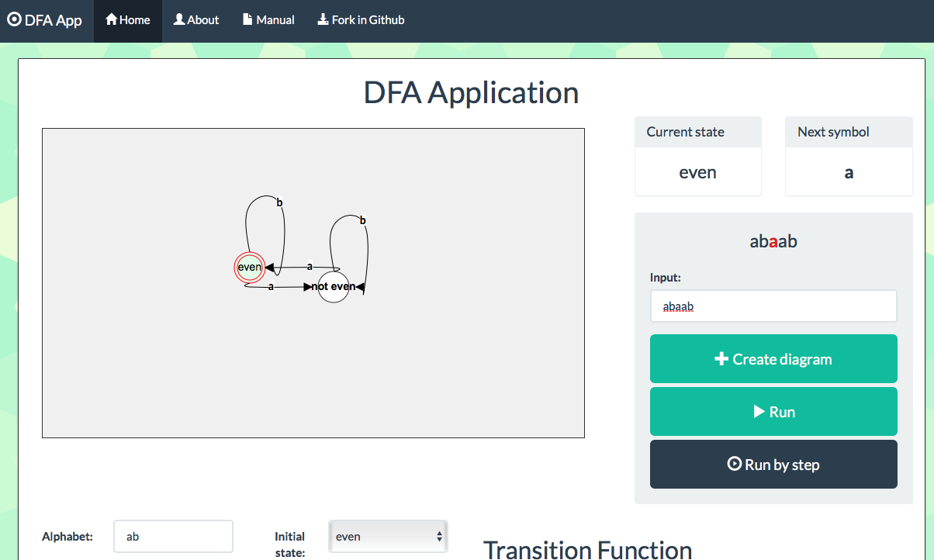Click the Current state value 'even'

[697, 172]
